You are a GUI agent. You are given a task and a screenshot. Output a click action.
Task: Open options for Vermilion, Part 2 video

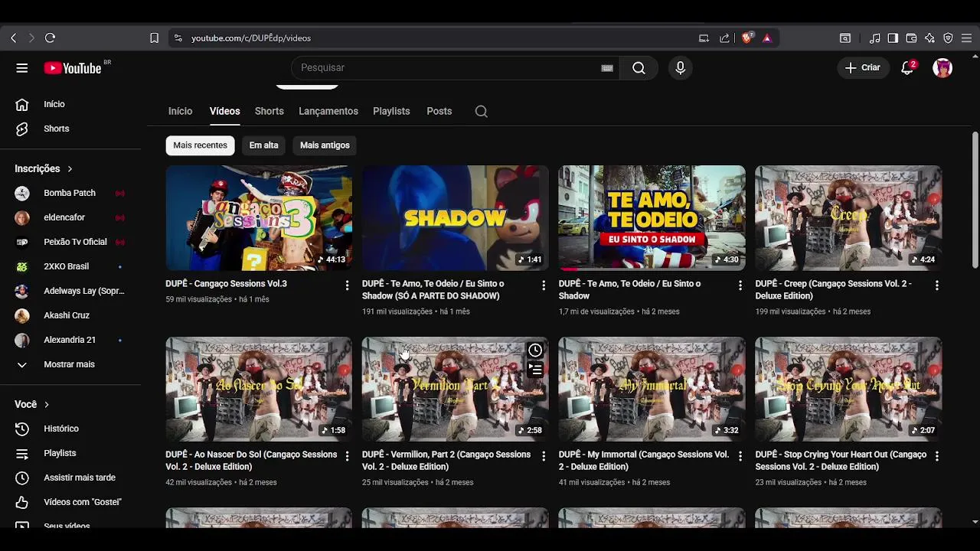(544, 456)
